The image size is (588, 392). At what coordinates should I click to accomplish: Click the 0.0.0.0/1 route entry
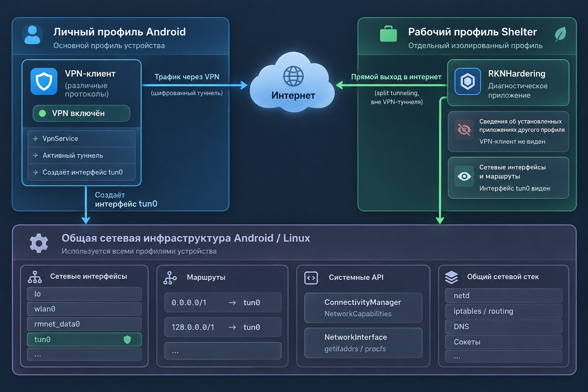(x=223, y=302)
